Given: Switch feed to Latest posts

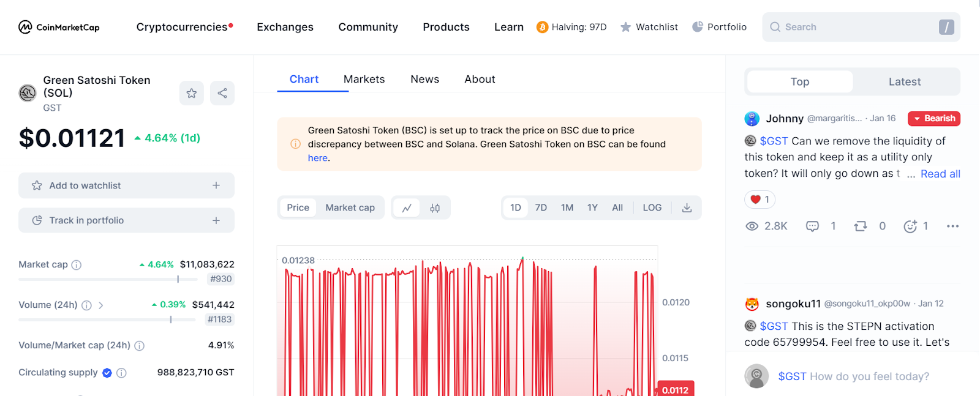Looking at the screenshot, I should [905, 82].
